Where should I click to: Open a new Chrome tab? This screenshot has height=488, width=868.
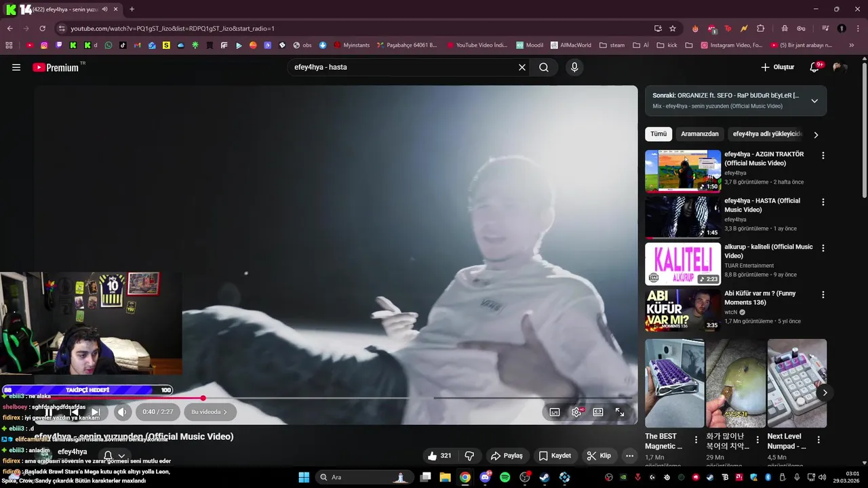[x=132, y=9]
